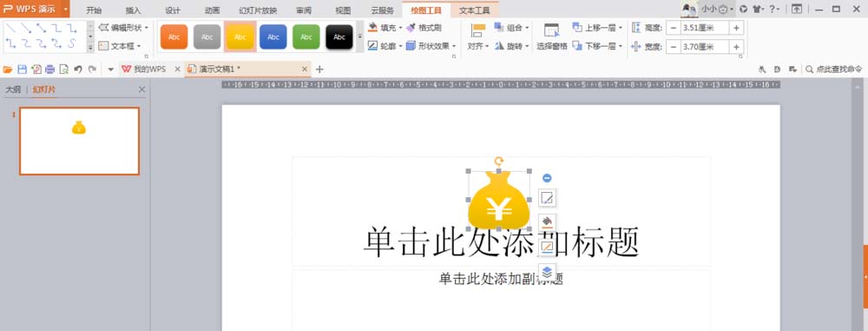Image resolution: width=868 pixels, height=331 pixels.
Task: Open the 设计 ribbon tab
Action: point(173,10)
